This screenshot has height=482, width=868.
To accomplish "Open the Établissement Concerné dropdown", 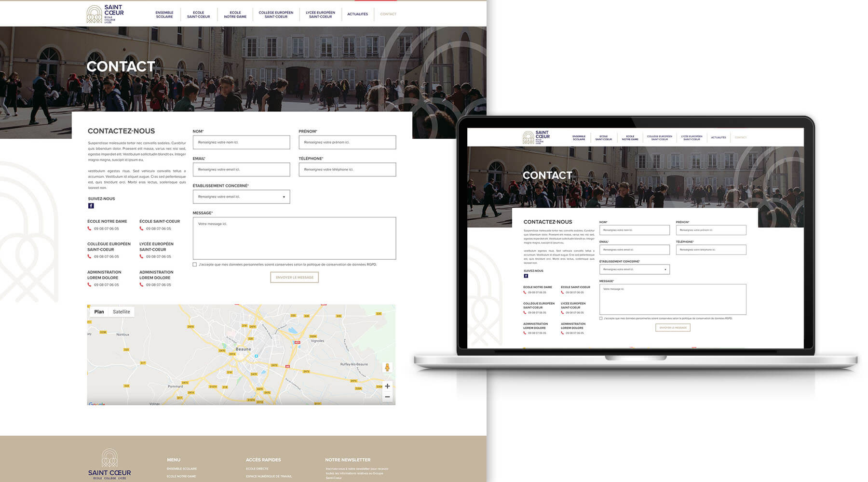I will point(284,197).
